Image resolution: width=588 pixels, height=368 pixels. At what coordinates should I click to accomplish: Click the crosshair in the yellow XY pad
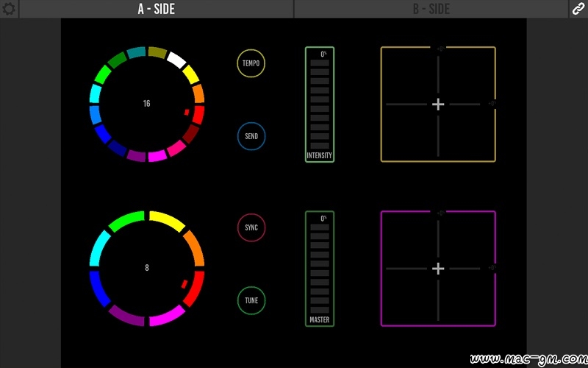[x=438, y=105]
